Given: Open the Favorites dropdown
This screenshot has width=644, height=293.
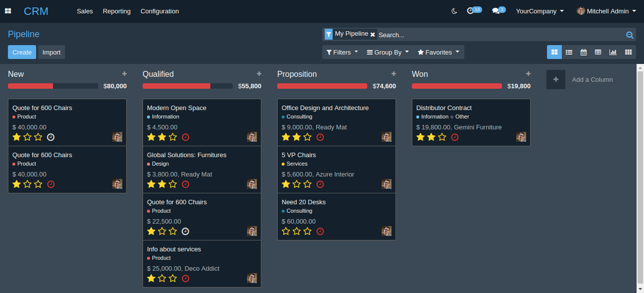Looking at the screenshot, I should click(439, 52).
